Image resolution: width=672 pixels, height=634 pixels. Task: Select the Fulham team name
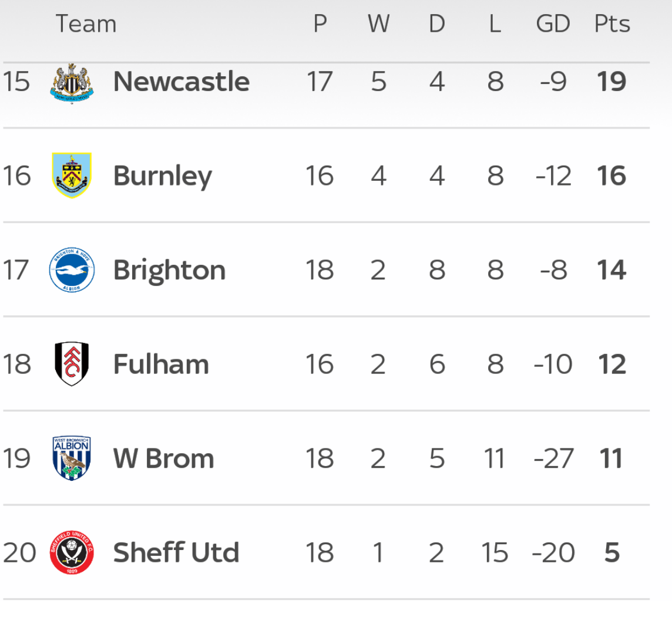[x=161, y=364]
